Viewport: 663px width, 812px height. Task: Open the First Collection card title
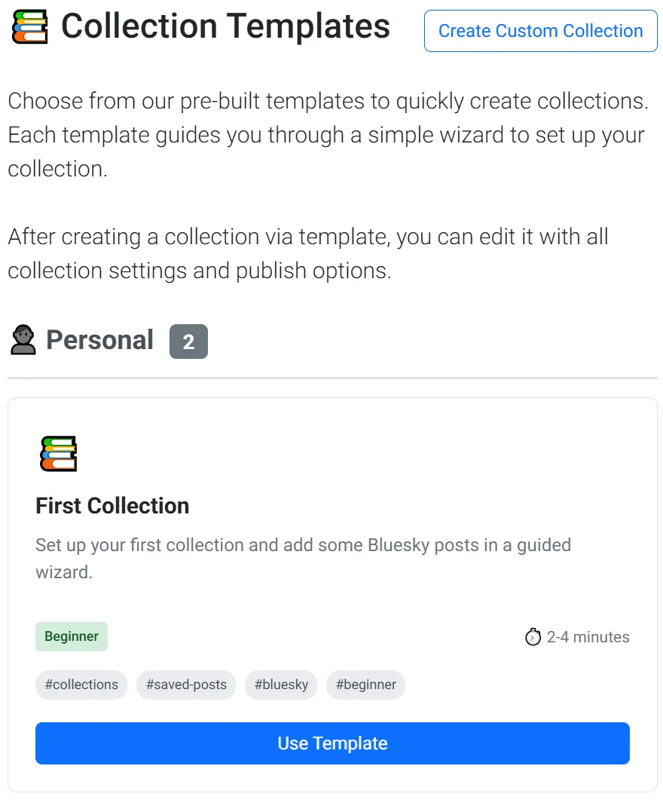(112, 505)
